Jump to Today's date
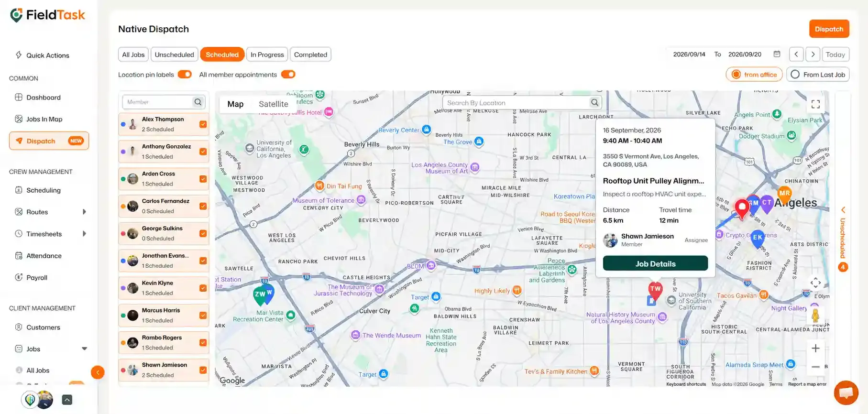This screenshot has width=868, height=414. click(835, 54)
